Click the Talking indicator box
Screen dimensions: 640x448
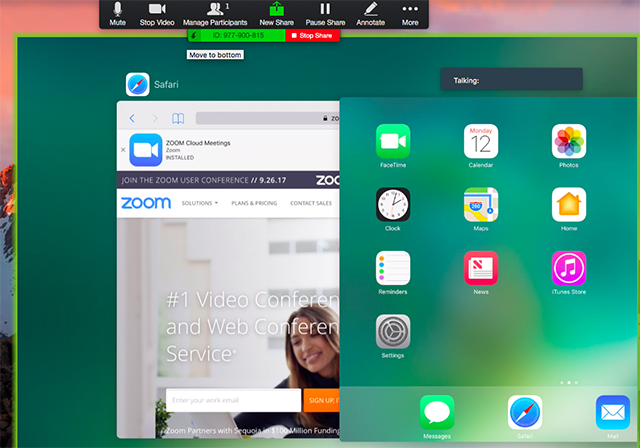(x=511, y=80)
